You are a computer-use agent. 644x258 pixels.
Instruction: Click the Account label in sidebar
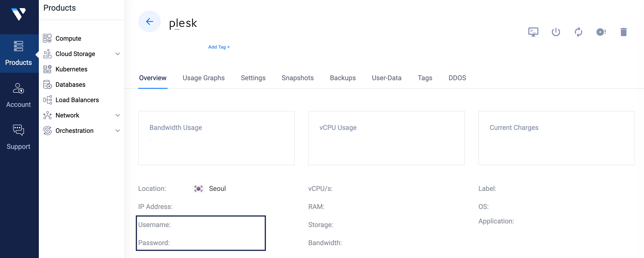(x=19, y=104)
